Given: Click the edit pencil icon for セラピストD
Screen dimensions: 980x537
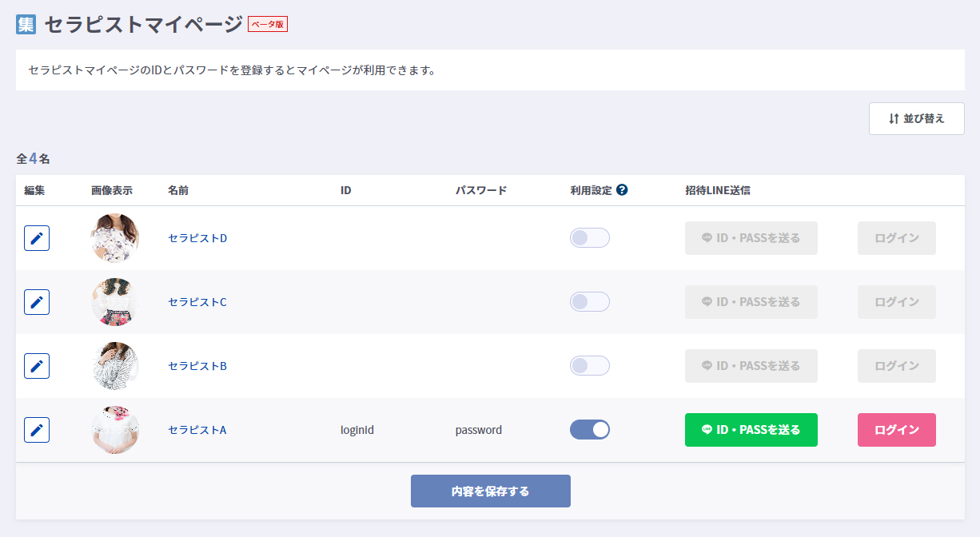Looking at the screenshot, I should (37, 238).
